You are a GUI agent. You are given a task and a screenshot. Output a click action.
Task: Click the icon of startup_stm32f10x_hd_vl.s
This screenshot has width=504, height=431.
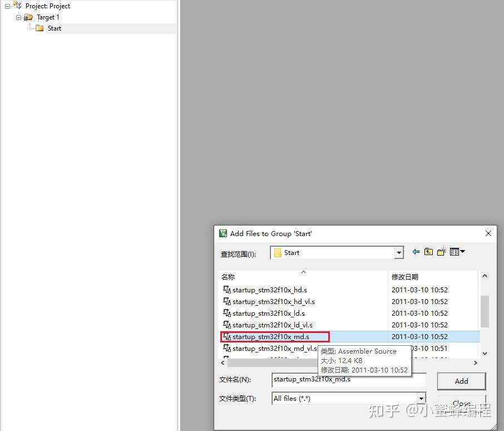(227, 301)
